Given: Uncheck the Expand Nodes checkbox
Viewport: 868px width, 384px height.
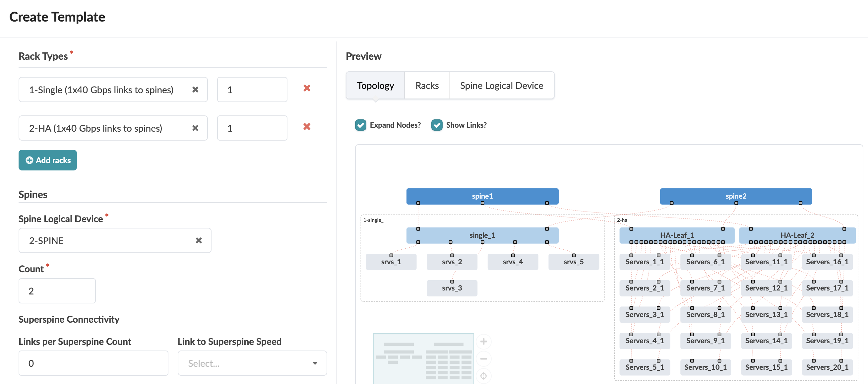Looking at the screenshot, I should [360, 125].
